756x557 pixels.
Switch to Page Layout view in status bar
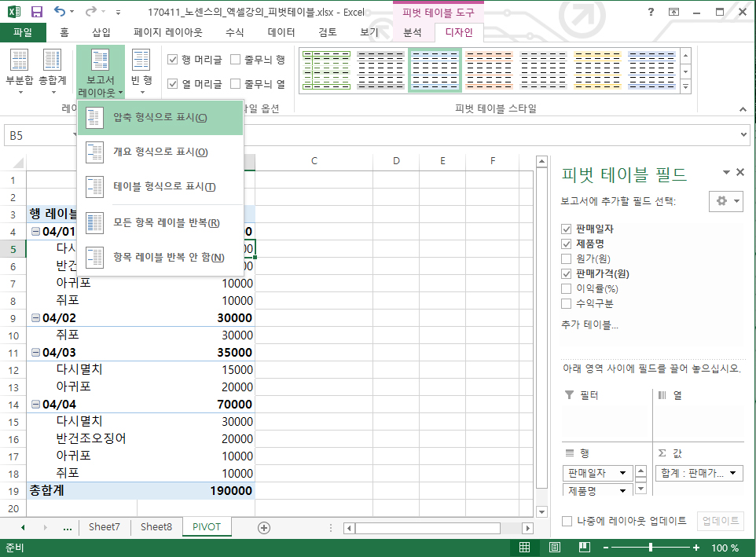pos(555,548)
